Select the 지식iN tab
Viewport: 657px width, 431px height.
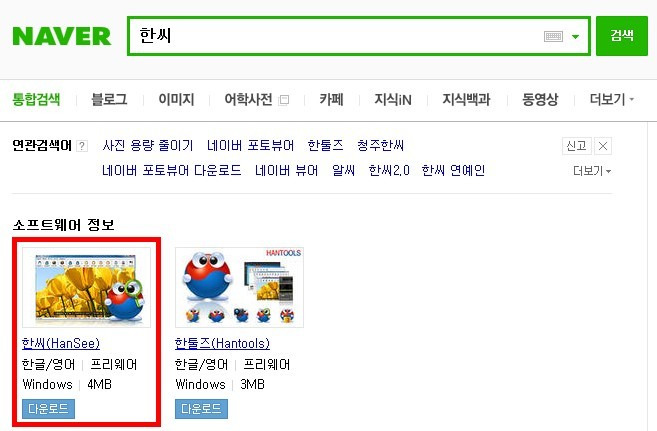(393, 99)
